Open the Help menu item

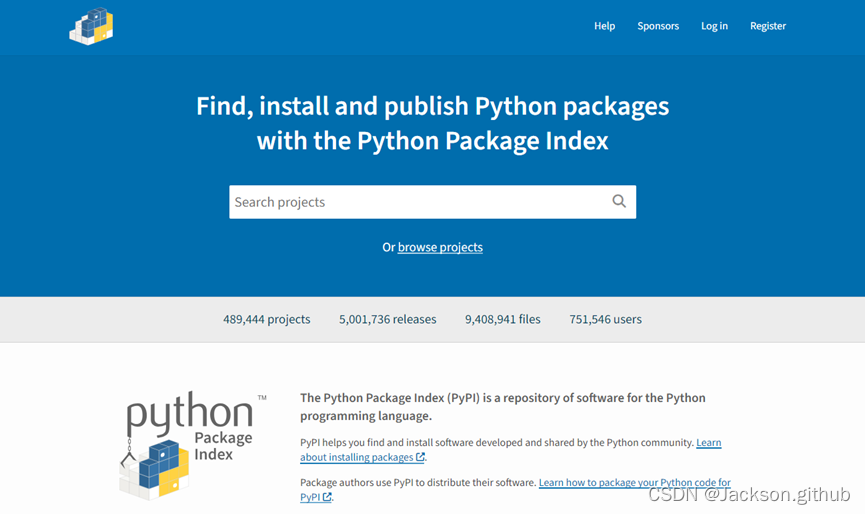click(x=604, y=26)
